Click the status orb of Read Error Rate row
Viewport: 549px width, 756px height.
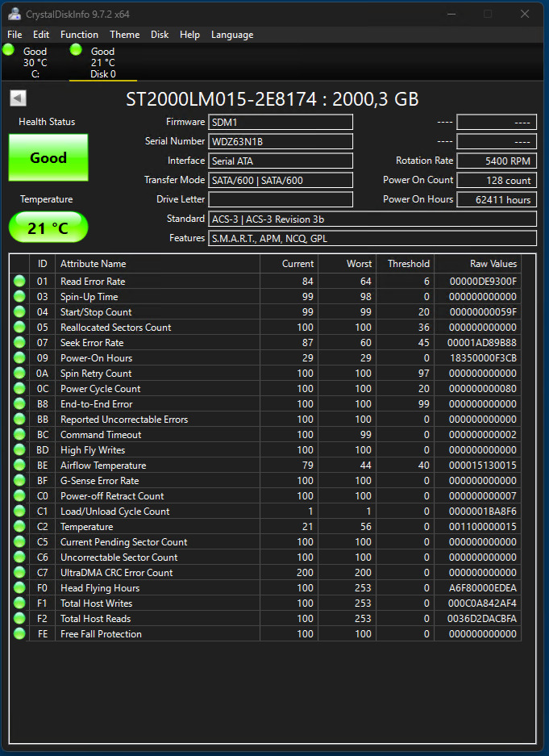[19, 281]
